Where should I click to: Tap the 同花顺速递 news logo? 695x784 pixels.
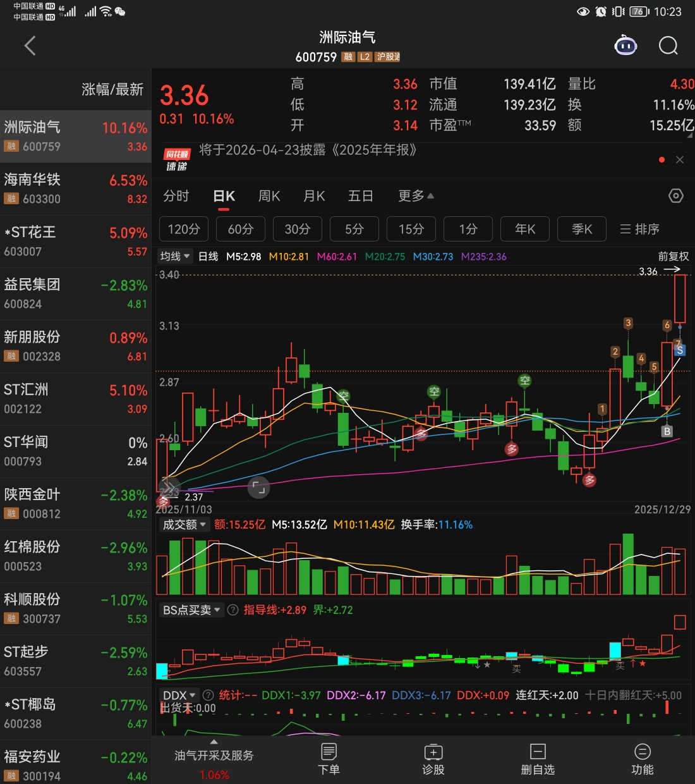[177, 160]
